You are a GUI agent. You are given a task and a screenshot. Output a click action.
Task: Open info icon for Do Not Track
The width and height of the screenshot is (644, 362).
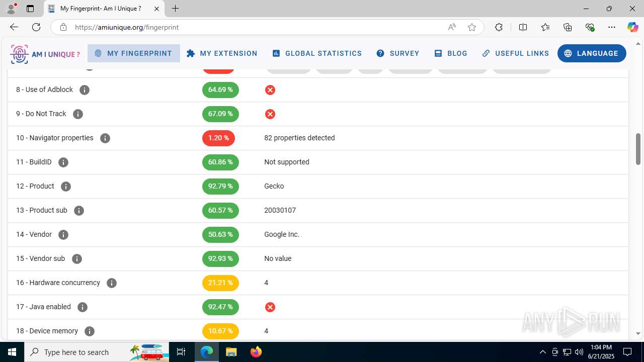point(78,114)
